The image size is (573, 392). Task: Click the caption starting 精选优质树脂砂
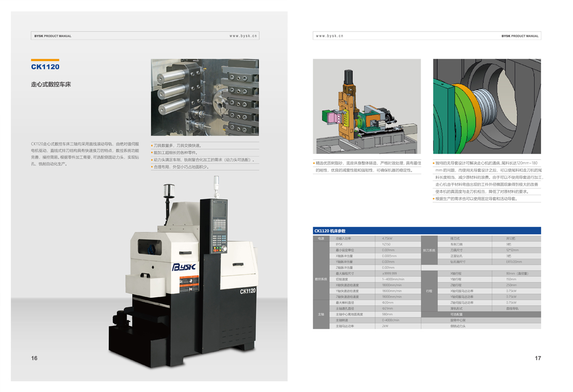(x=367, y=167)
